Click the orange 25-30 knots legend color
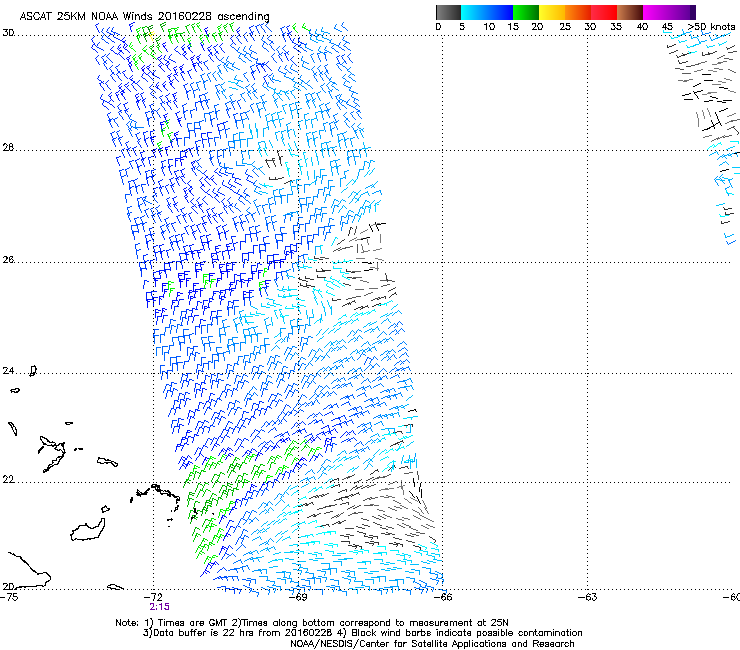The height and width of the screenshot is (650, 740). (578, 12)
